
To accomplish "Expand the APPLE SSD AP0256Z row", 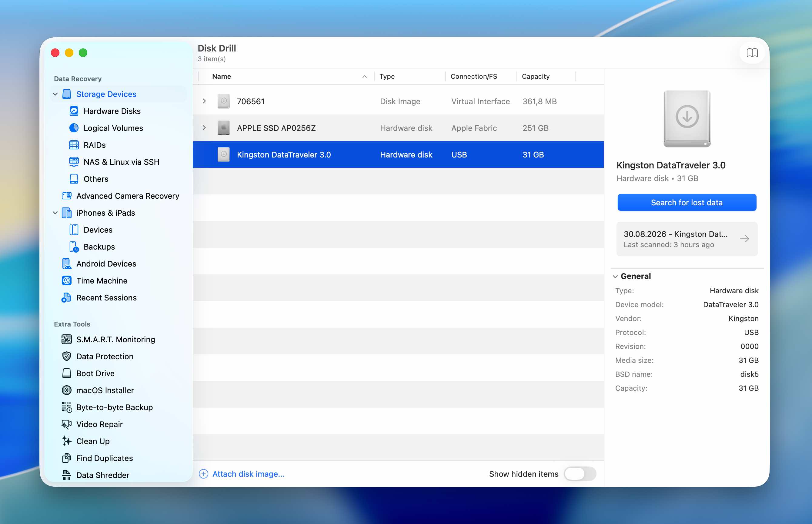I will (x=204, y=128).
